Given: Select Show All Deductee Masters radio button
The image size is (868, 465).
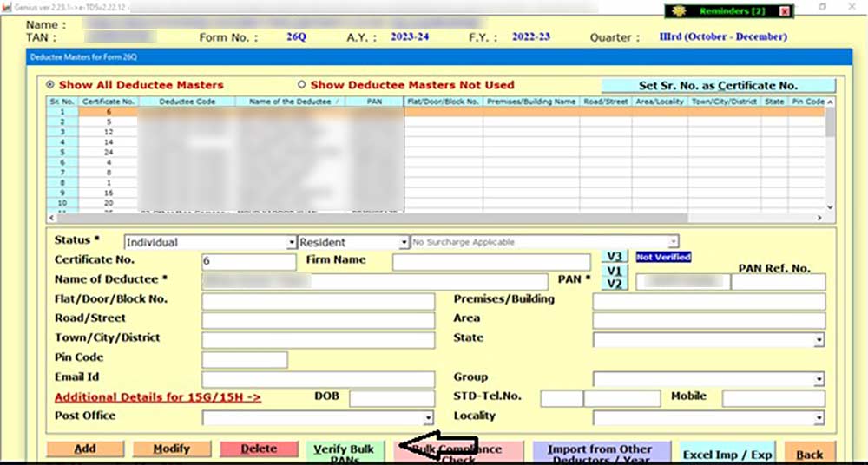Looking at the screenshot, I should pos(50,85).
